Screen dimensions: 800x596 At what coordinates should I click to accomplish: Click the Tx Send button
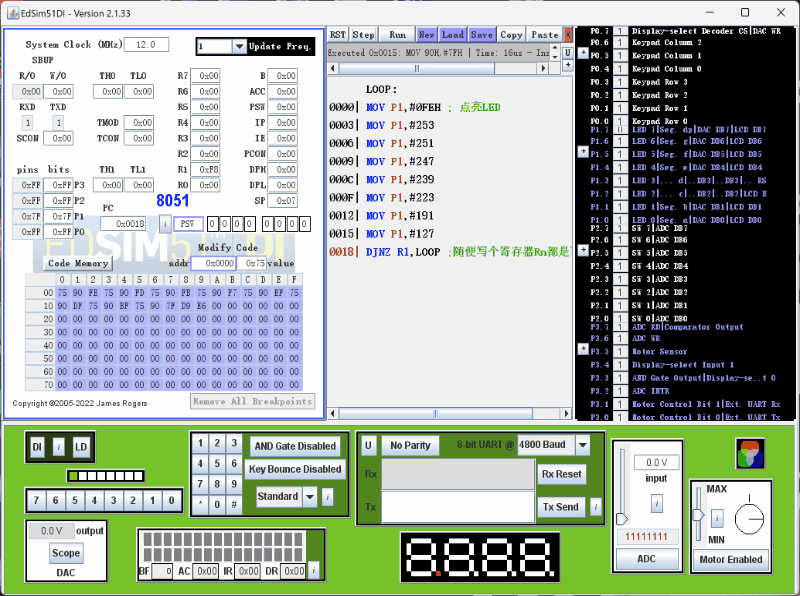click(x=561, y=507)
